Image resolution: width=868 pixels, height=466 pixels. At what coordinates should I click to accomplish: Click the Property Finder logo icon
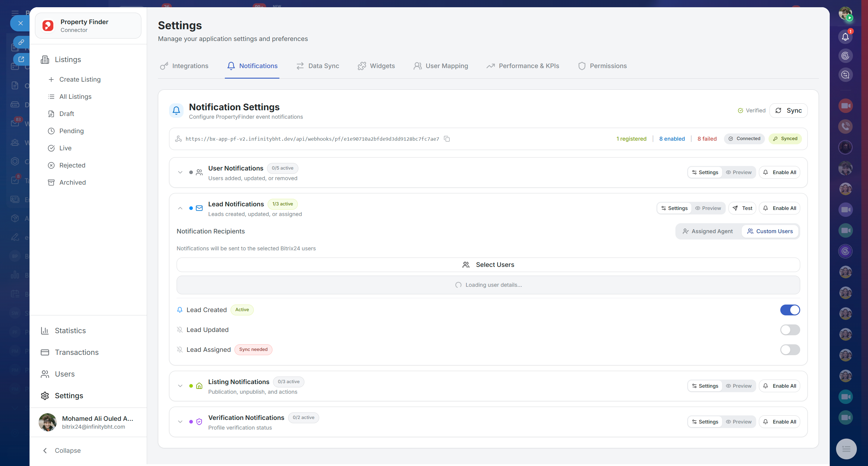[48, 26]
